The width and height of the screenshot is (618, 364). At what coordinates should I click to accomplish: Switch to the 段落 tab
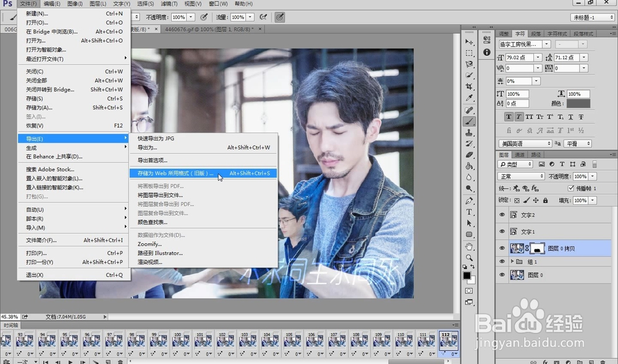coord(536,34)
